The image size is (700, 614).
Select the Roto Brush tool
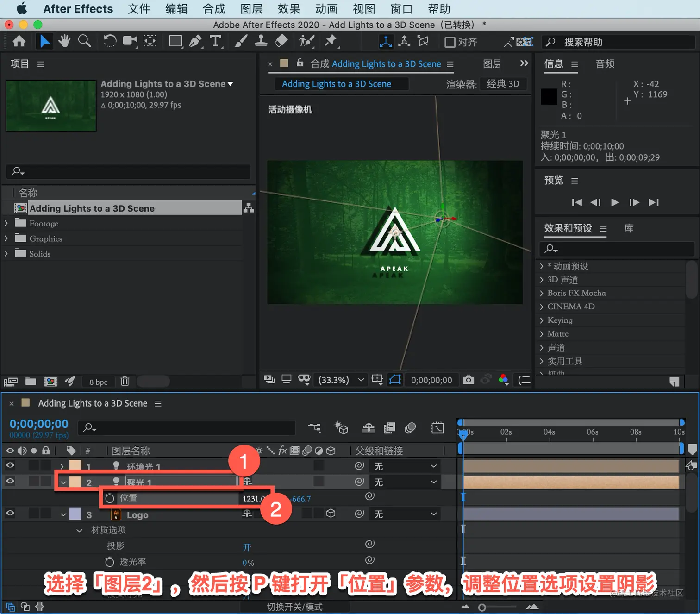[x=306, y=42]
